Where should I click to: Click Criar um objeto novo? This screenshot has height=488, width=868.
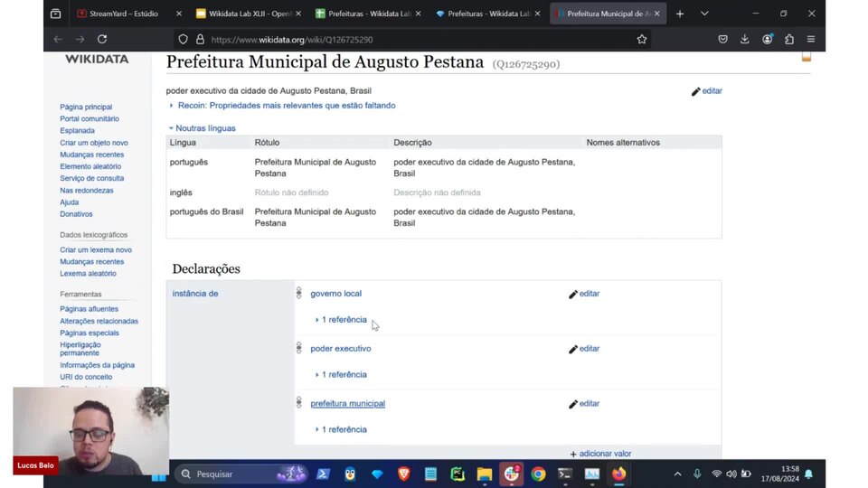pyautogui.click(x=93, y=143)
